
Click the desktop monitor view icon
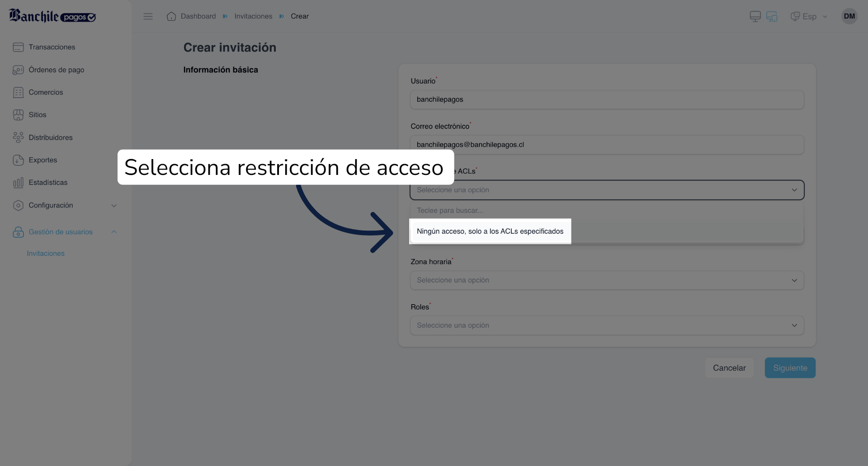click(x=755, y=16)
